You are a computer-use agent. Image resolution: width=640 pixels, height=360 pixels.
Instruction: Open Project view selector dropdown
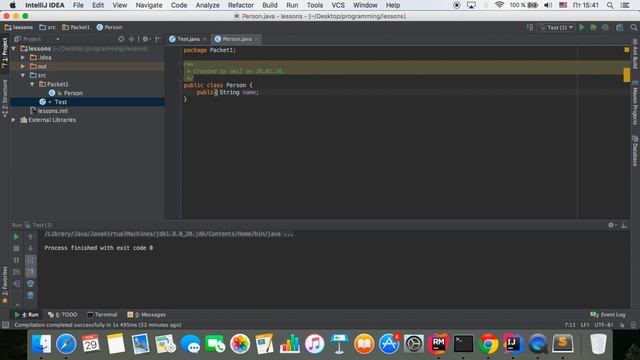click(37, 39)
